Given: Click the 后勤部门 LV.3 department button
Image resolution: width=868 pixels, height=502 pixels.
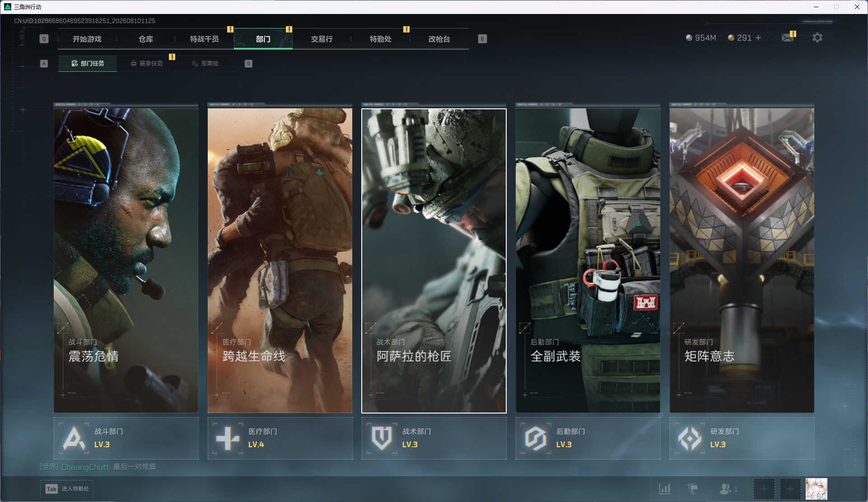Looking at the screenshot, I should [x=588, y=438].
